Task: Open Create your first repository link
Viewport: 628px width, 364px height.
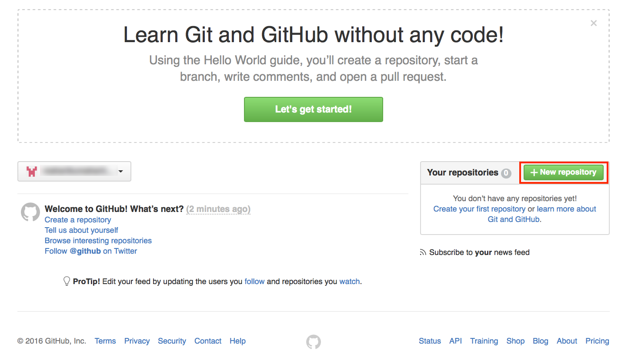Action: click(x=479, y=209)
